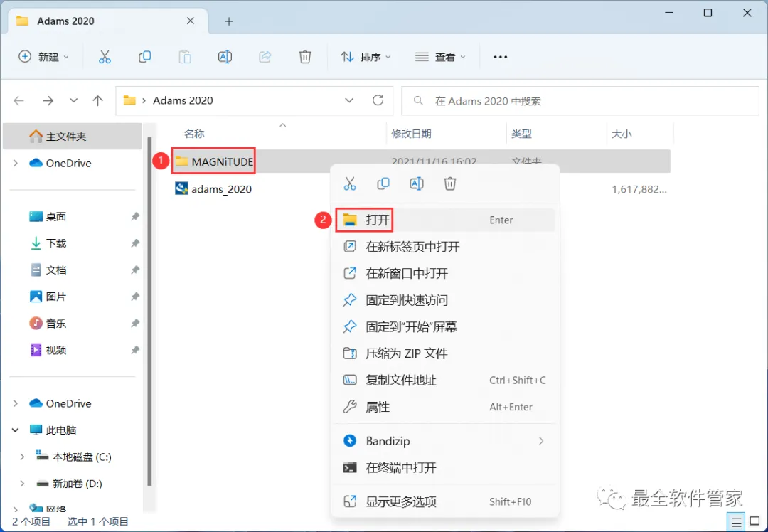Image resolution: width=768 pixels, height=532 pixels.
Task: Choose 打开 in the context menu
Action: [x=444, y=220]
